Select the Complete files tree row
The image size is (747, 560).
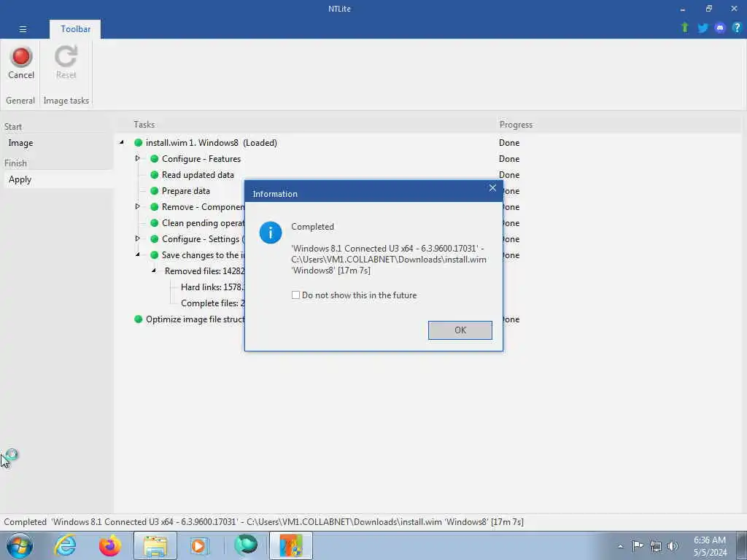[212, 303]
